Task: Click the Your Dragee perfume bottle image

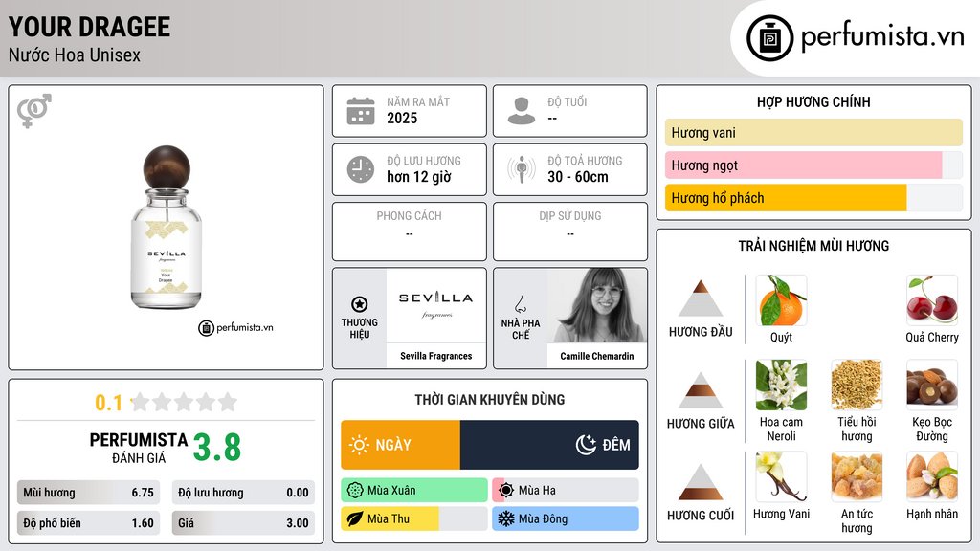Action: click(x=167, y=228)
